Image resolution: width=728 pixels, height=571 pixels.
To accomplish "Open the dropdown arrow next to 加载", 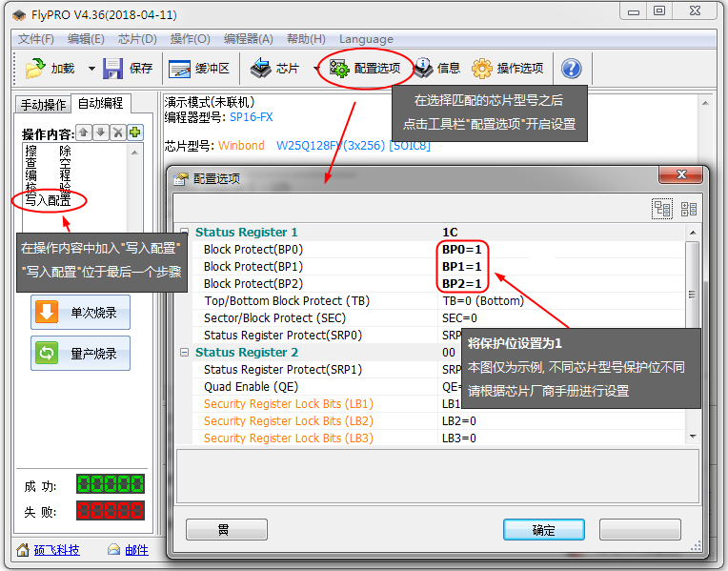I will [x=91, y=69].
